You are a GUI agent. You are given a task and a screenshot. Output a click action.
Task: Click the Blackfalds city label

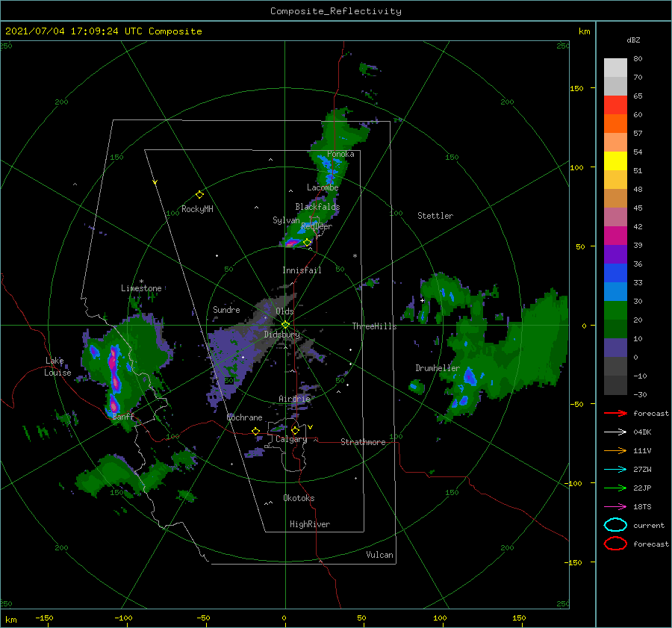317,207
